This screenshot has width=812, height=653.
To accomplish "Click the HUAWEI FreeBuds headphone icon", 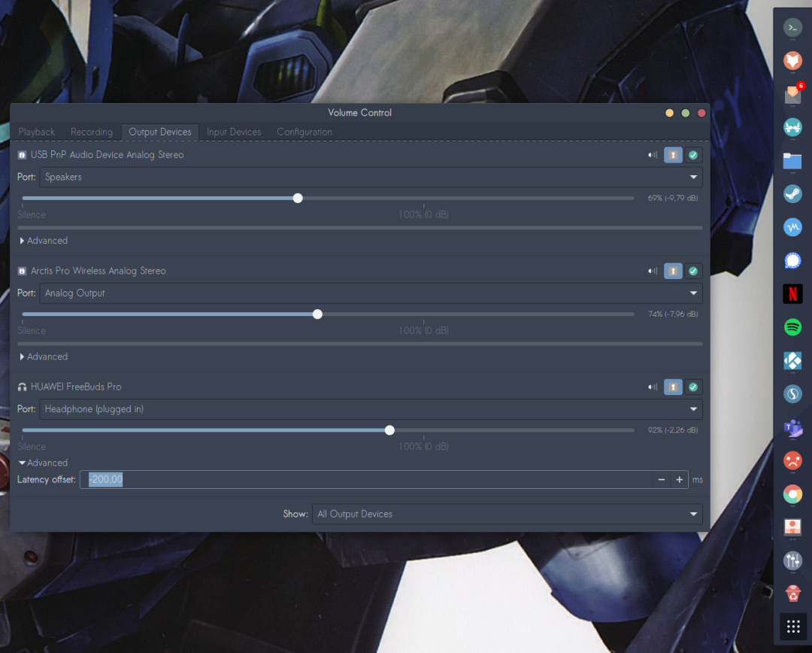I will (23, 387).
